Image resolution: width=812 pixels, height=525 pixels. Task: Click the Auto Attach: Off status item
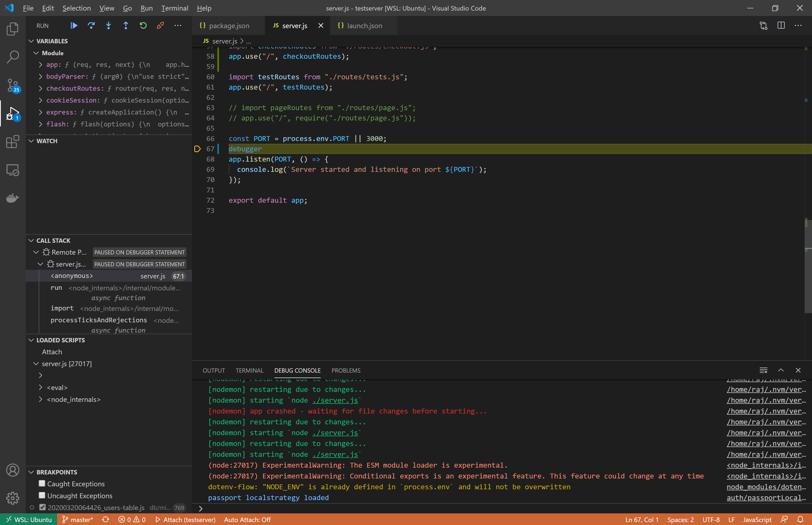[x=247, y=520]
